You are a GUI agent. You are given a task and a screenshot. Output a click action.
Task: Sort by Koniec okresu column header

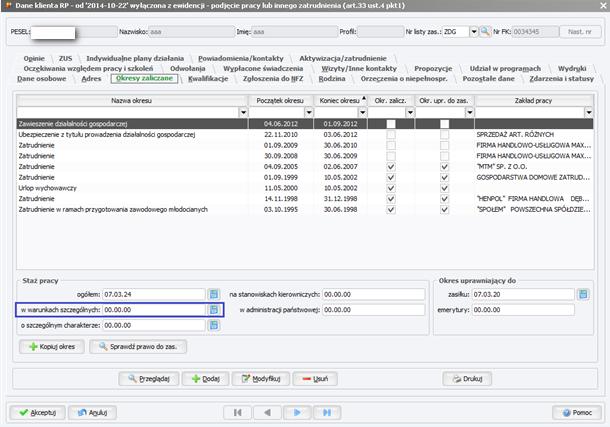[340, 101]
